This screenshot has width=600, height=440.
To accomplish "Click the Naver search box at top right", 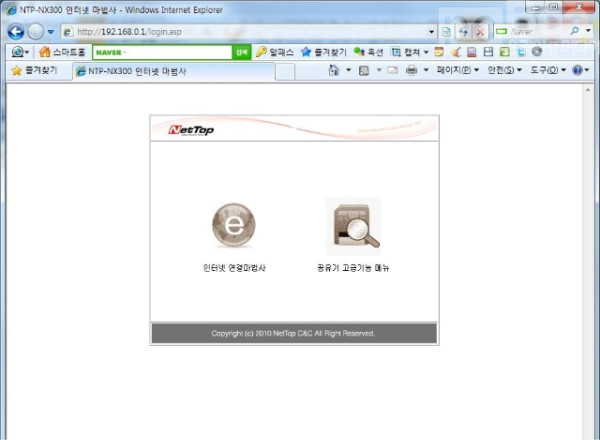I will pyautogui.click(x=532, y=32).
